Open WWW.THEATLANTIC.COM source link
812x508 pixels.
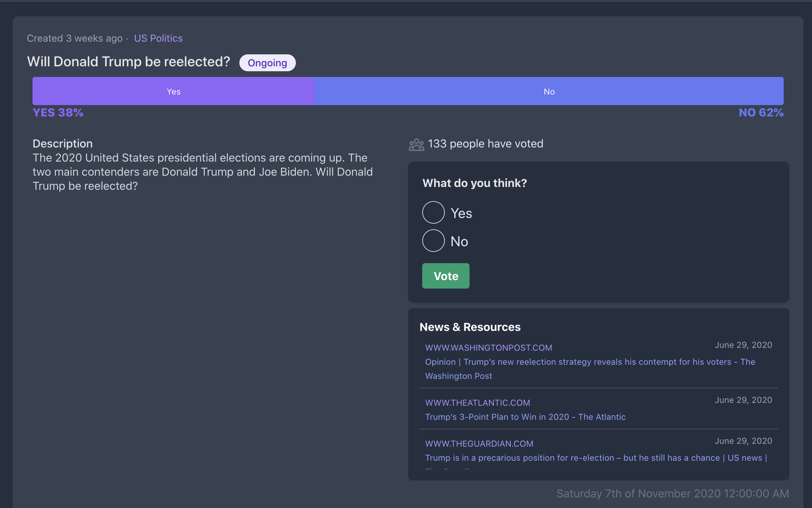(477, 403)
